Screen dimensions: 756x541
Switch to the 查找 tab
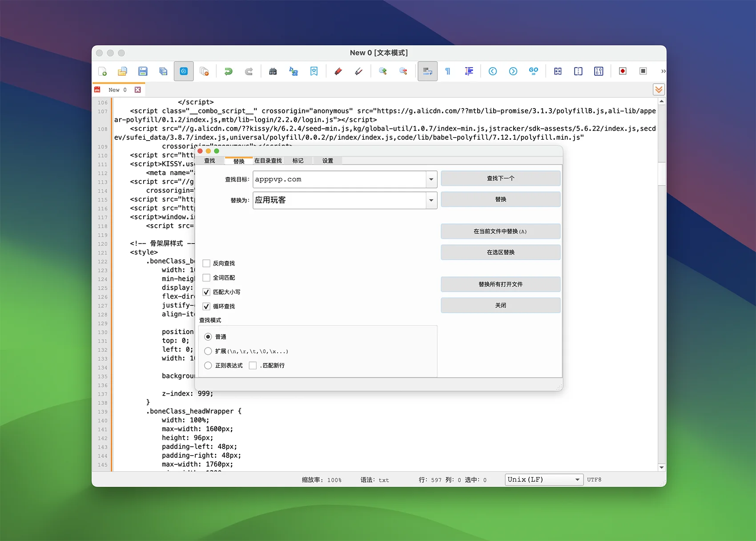pos(210,161)
